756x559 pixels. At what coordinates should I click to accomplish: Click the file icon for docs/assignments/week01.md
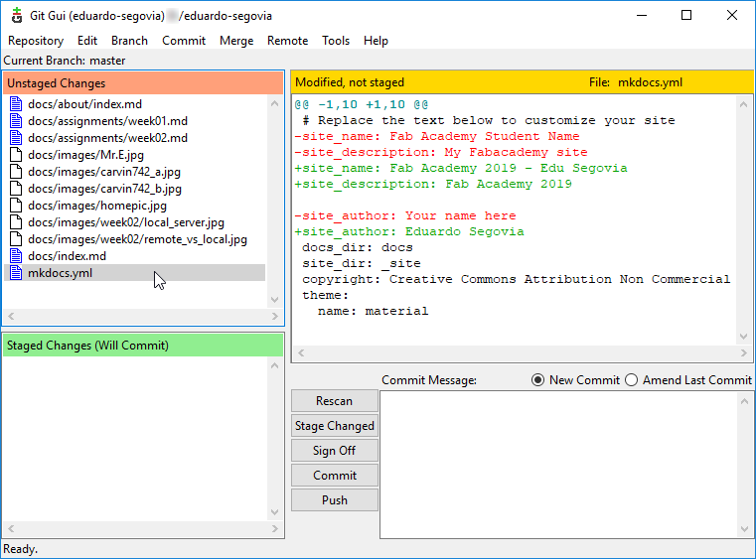pos(16,120)
